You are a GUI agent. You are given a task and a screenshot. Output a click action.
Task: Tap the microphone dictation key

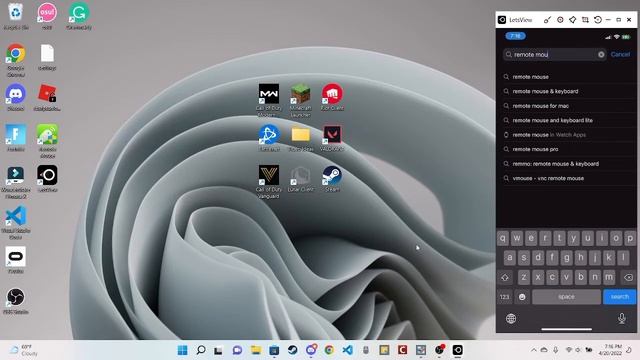coord(622,318)
